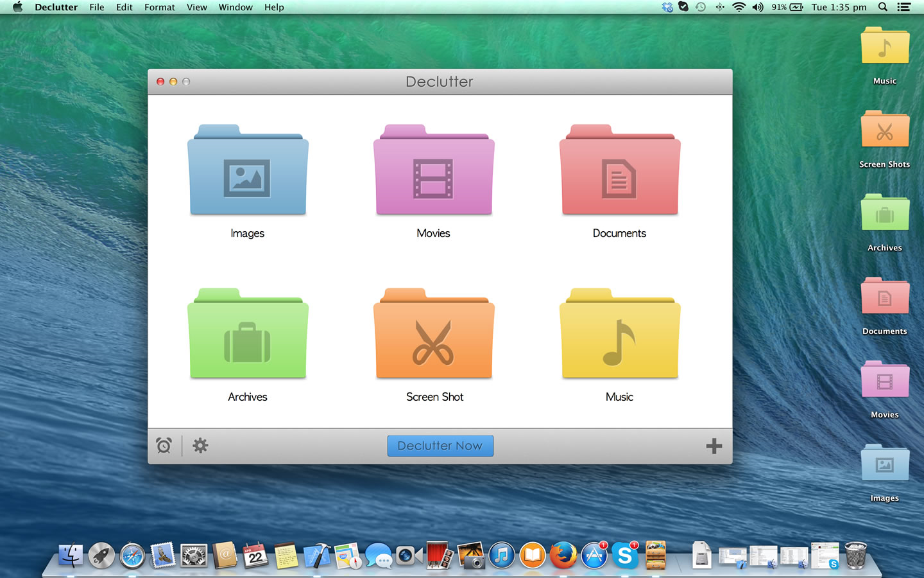
Task: Select the green Archives folder in Declutter window
Action: [x=248, y=333]
